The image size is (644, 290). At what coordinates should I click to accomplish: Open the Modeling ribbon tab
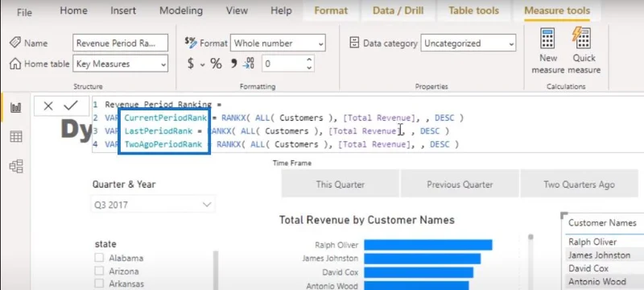181,10
